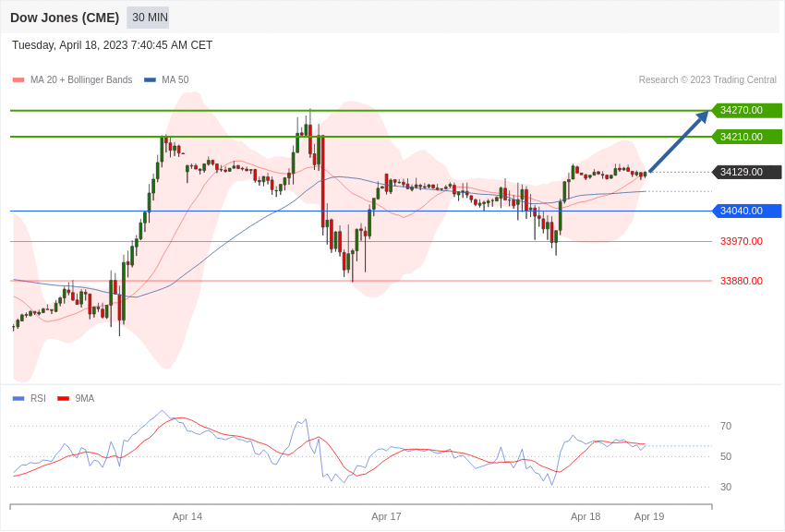Click the 9MA red legend swatch

point(64,399)
